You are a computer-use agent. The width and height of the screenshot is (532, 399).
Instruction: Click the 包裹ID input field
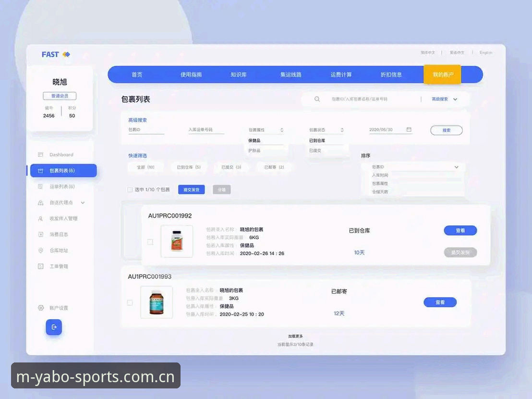146,130
